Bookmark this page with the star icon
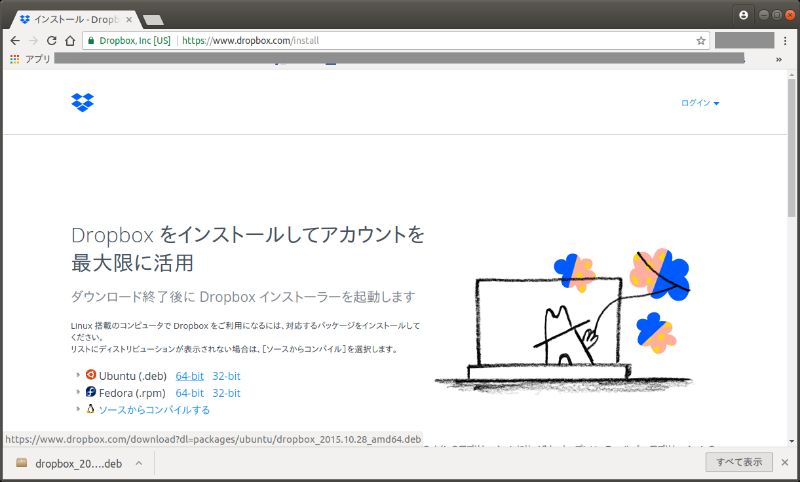Image resolution: width=800 pixels, height=482 pixels. point(701,41)
